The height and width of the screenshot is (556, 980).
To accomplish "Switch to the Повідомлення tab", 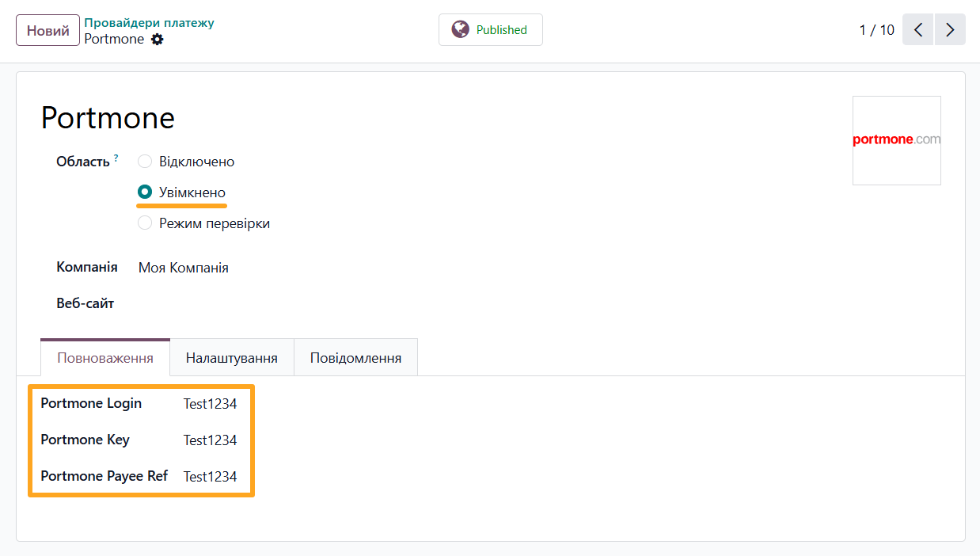I will click(355, 358).
